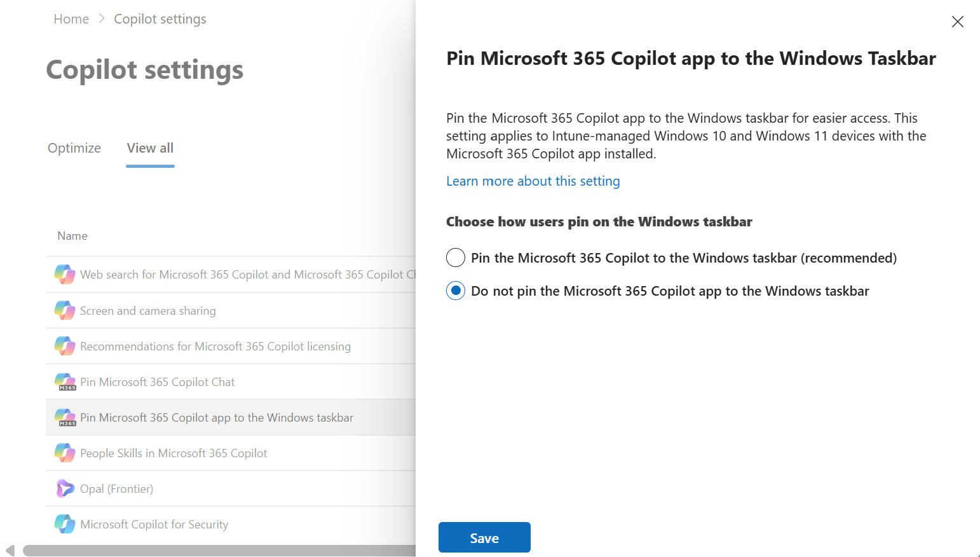Save the taskbar pin setting

tap(484, 537)
